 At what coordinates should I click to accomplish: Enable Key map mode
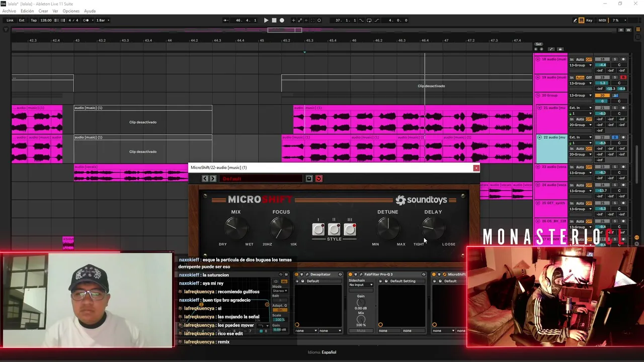(589, 20)
